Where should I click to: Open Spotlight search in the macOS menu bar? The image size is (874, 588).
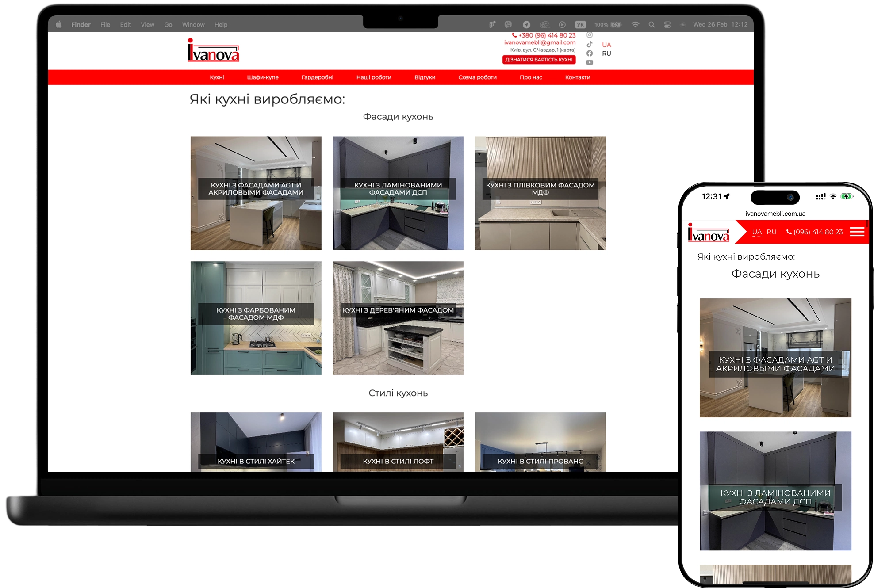[651, 25]
